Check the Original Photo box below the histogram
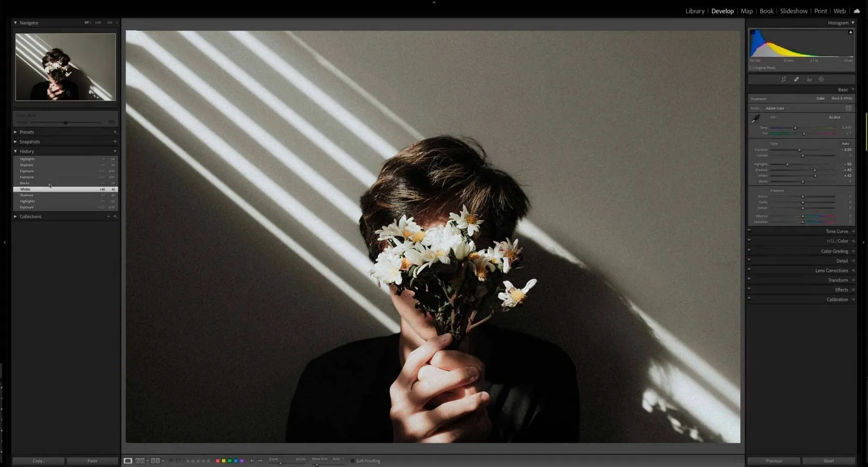The width and height of the screenshot is (868, 467). (751, 68)
